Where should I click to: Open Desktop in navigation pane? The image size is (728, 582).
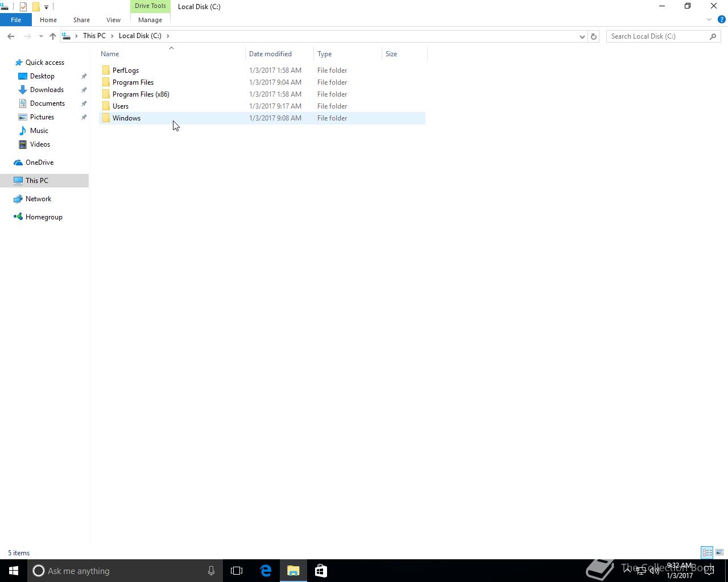[x=42, y=76]
